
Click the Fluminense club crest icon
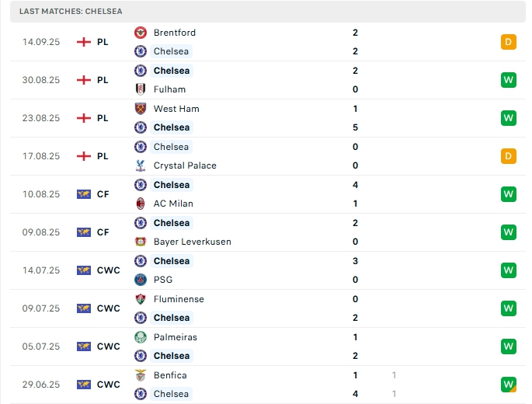pyautogui.click(x=141, y=299)
